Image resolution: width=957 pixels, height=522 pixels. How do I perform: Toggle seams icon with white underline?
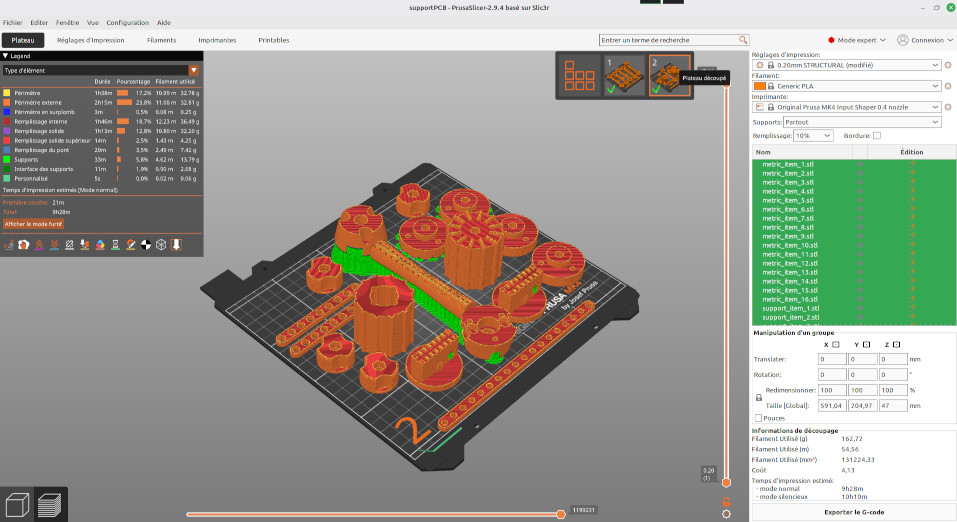click(70, 245)
